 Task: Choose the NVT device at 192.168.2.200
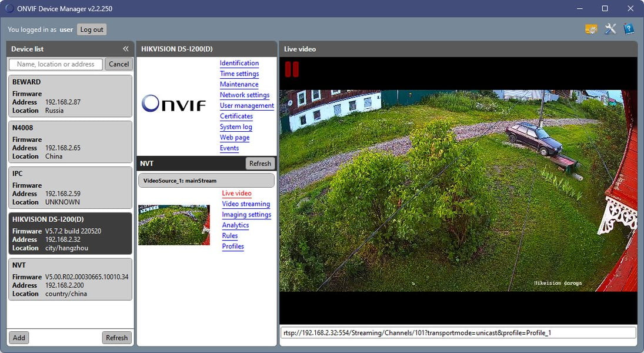point(70,279)
